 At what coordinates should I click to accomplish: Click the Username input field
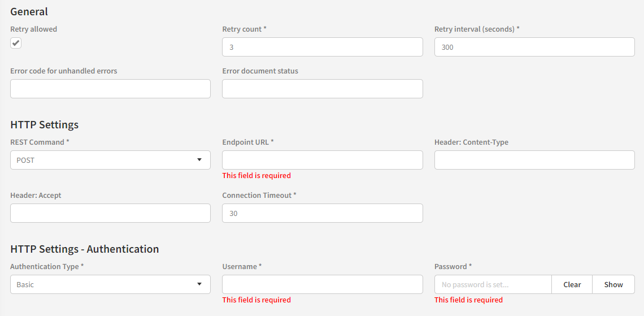(x=322, y=284)
